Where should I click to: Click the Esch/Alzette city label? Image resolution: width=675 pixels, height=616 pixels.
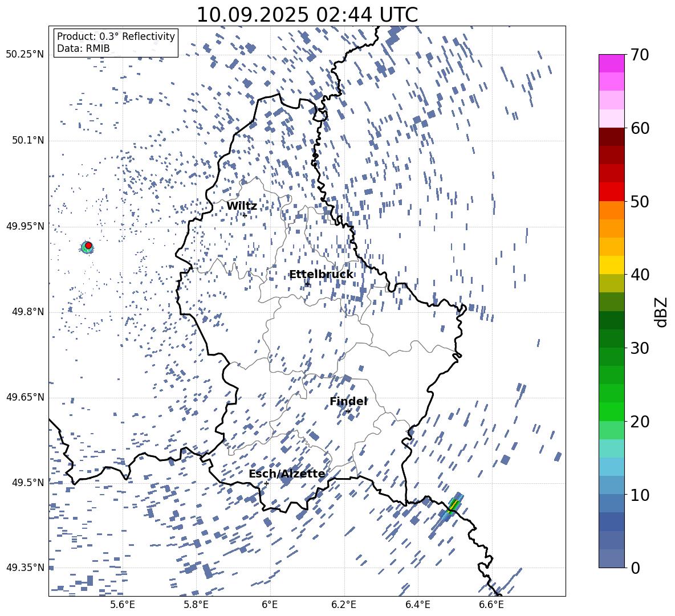point(287,474)
